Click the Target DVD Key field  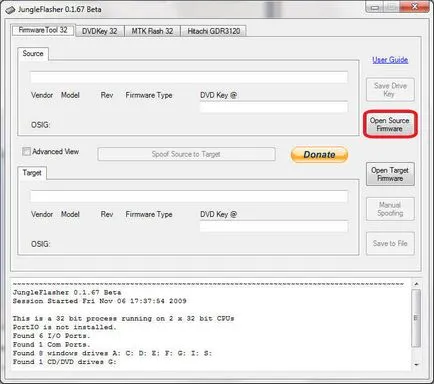click(274, 226)
